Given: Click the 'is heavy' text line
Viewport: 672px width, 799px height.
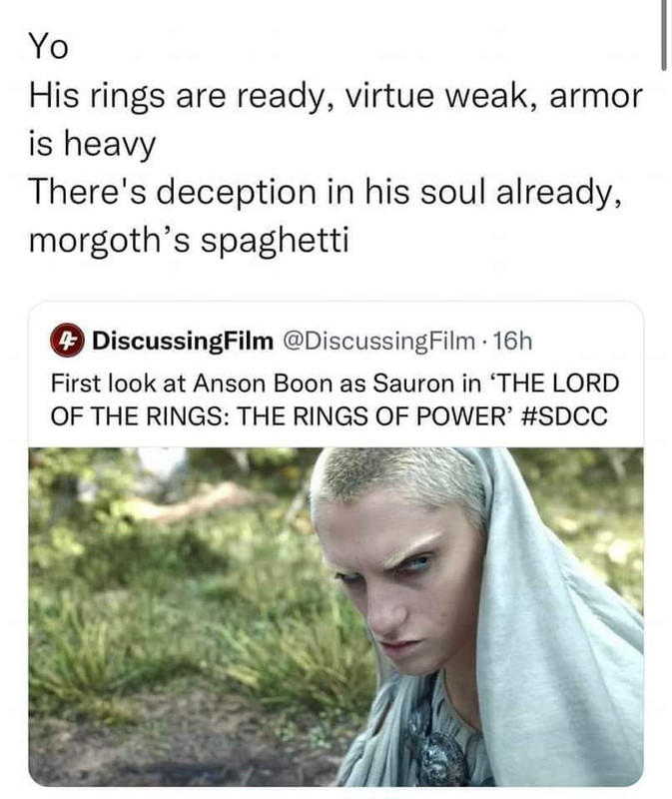Looking at the screenshot, I should [92, 144].
